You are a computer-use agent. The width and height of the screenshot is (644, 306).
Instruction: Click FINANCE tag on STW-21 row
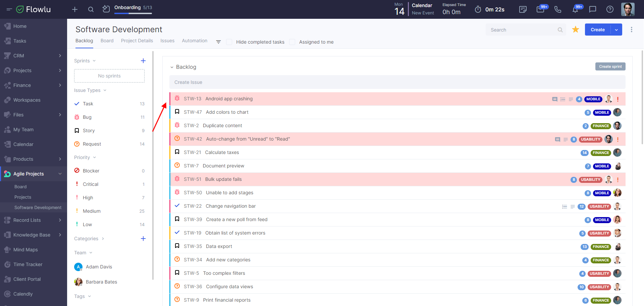point(601,153)
